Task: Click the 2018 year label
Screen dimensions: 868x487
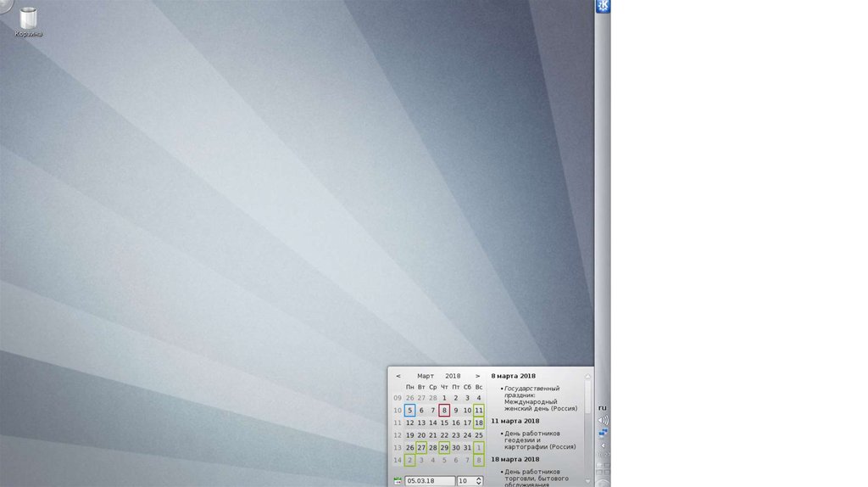Action: tap(453, 376)
